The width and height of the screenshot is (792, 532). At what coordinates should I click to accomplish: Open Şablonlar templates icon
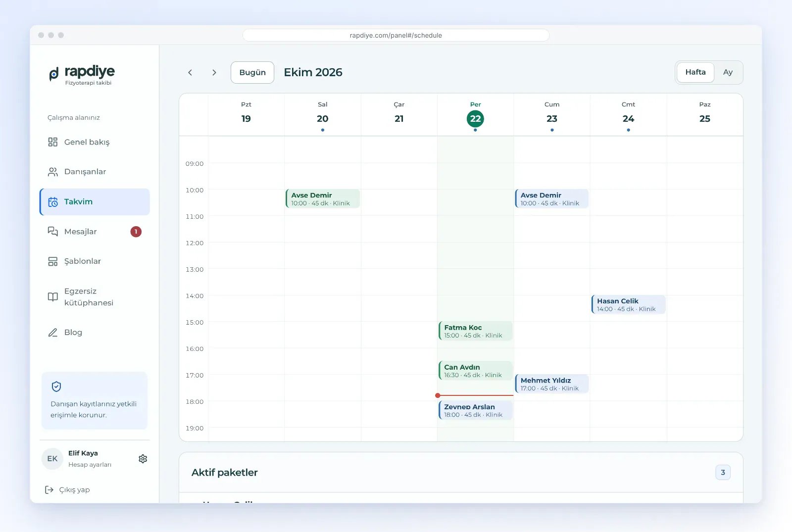52,261
